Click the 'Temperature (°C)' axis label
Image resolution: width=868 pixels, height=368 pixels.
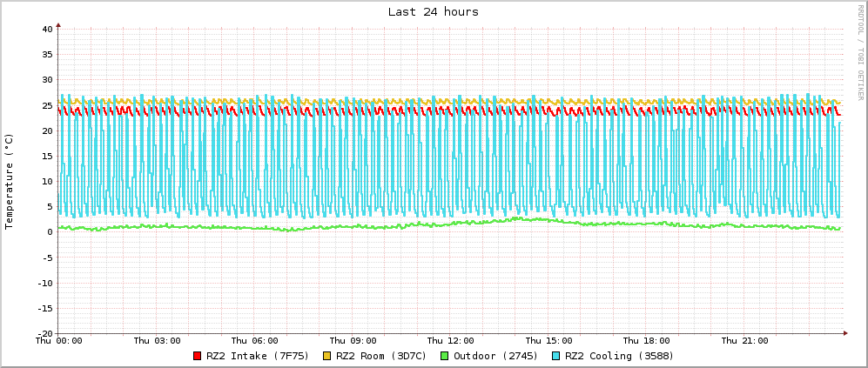pyautogui.click(x=9, y=181)
